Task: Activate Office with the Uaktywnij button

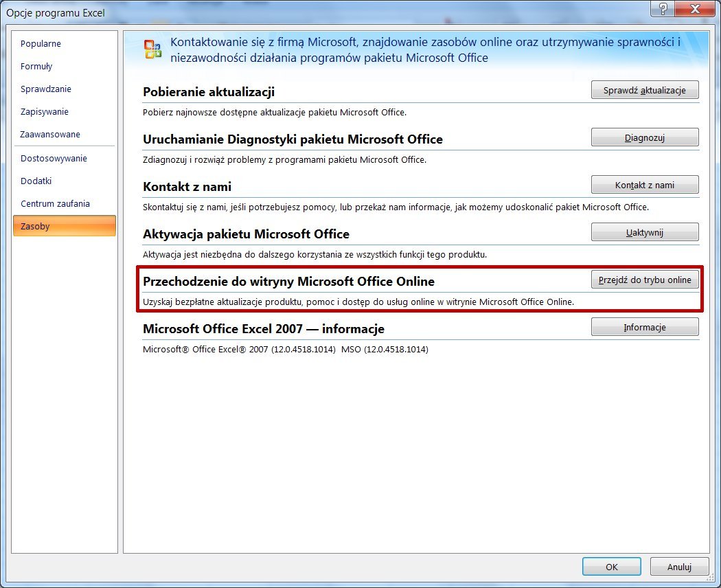Action: (x=645, y=232)
